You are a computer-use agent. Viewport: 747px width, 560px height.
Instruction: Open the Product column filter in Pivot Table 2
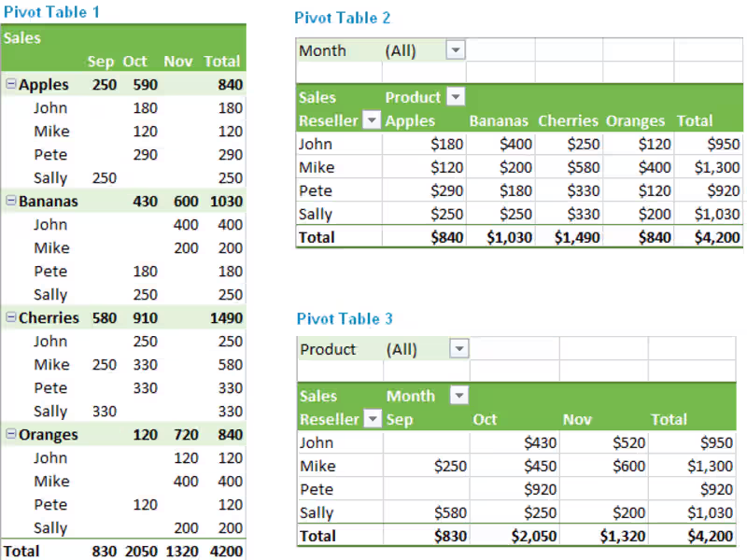point(456,97)
